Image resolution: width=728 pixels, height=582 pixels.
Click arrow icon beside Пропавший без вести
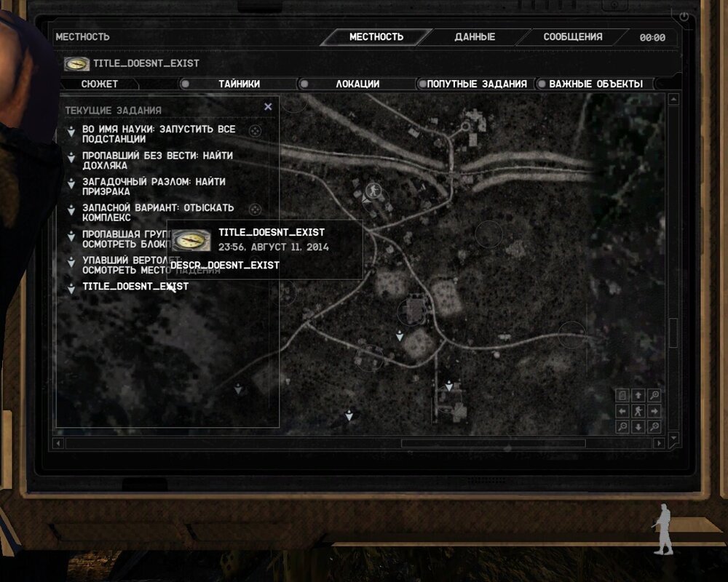coord(71,158)
